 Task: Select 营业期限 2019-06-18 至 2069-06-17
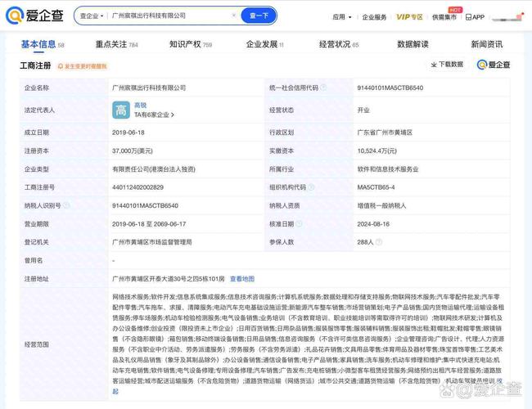(149, 224)
